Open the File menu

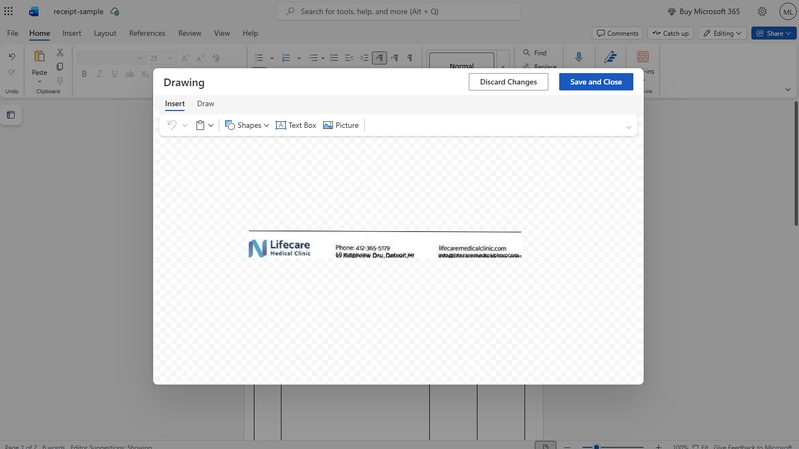[13, 33]
